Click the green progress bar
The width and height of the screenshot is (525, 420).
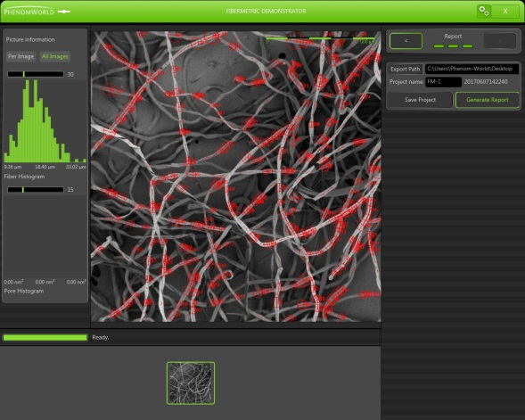(45, 338)
